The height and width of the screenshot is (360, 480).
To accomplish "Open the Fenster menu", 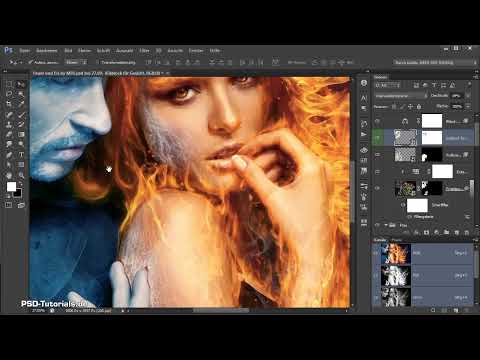I will [x=196, y=51].
